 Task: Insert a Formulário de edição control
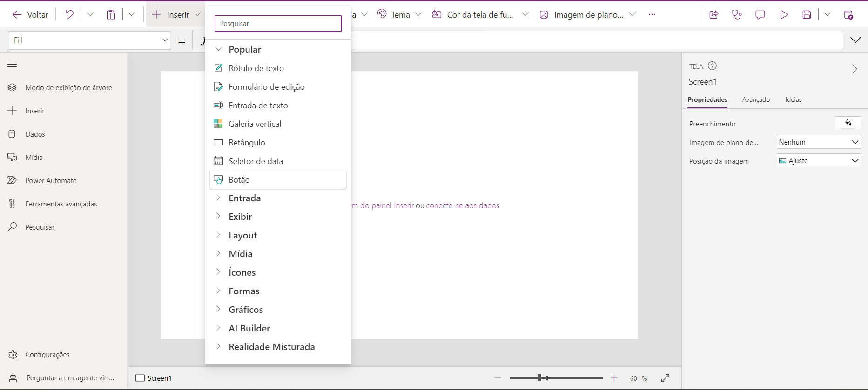coord(278,86)
